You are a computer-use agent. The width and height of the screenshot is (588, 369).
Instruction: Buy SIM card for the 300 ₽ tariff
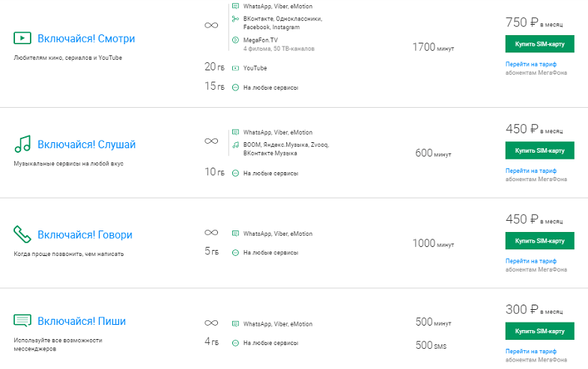point(539,331)
